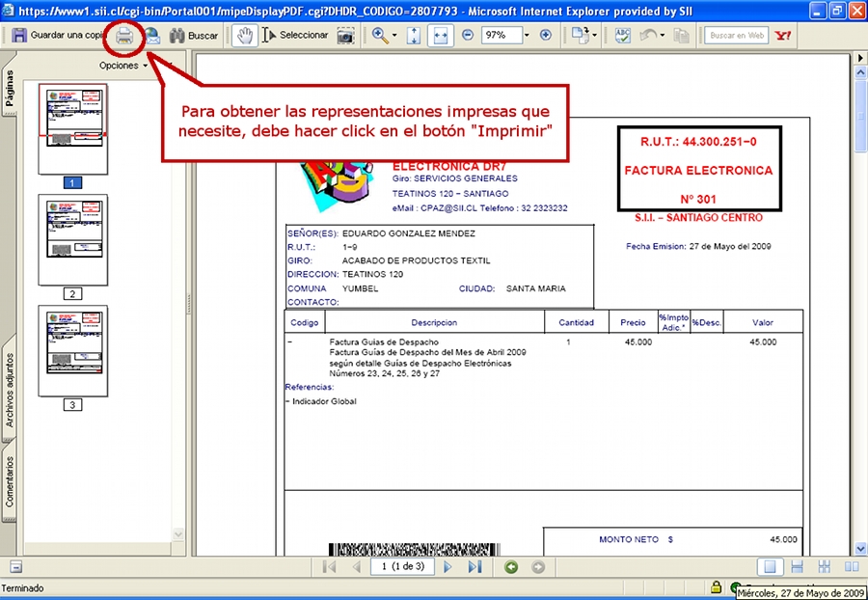The image size is (868, 600).
Task: Enable continuous page layout view
Action: 798,567
